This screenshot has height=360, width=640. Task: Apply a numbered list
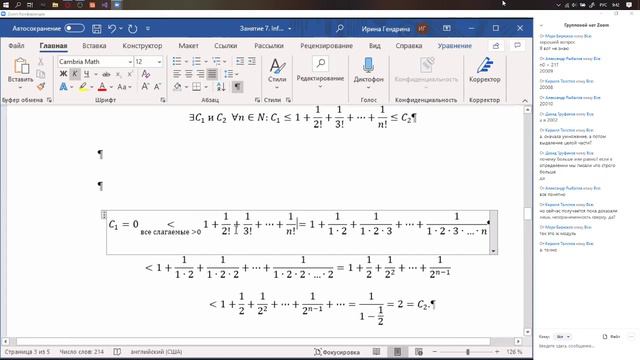tap(196, 61)
